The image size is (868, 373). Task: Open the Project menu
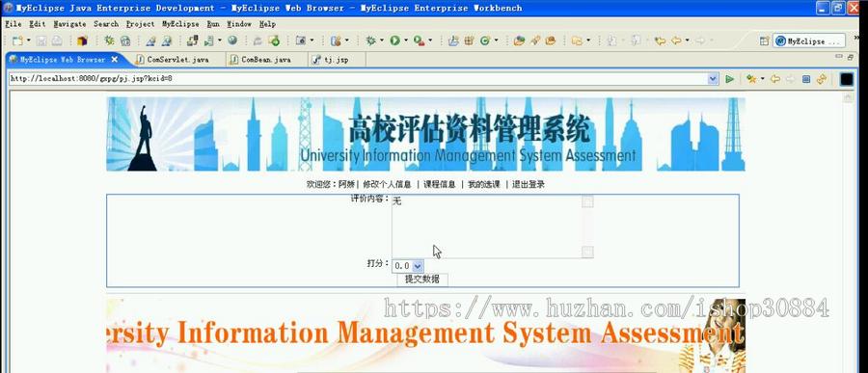tap(141, 24)
